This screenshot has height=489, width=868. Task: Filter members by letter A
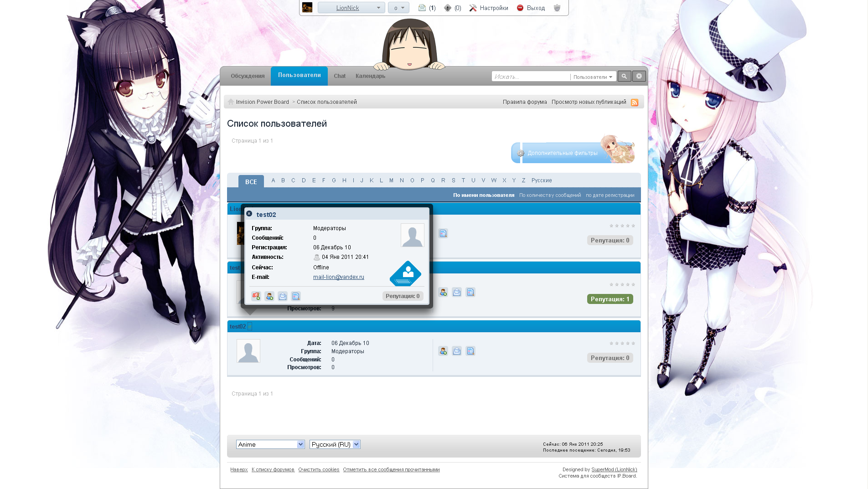[x=273, y=180]
